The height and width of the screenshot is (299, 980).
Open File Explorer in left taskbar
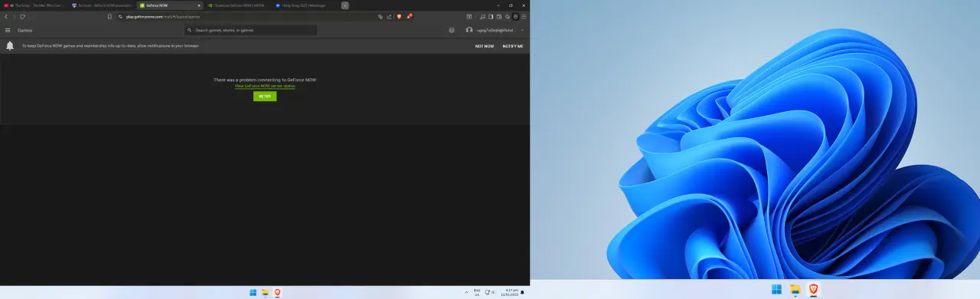[265, 292]
